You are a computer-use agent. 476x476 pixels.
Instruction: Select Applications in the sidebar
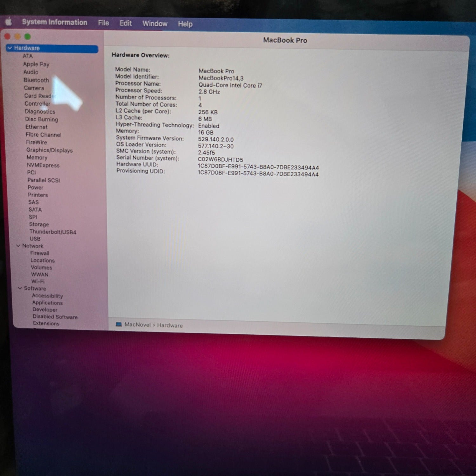coord(47,302)
